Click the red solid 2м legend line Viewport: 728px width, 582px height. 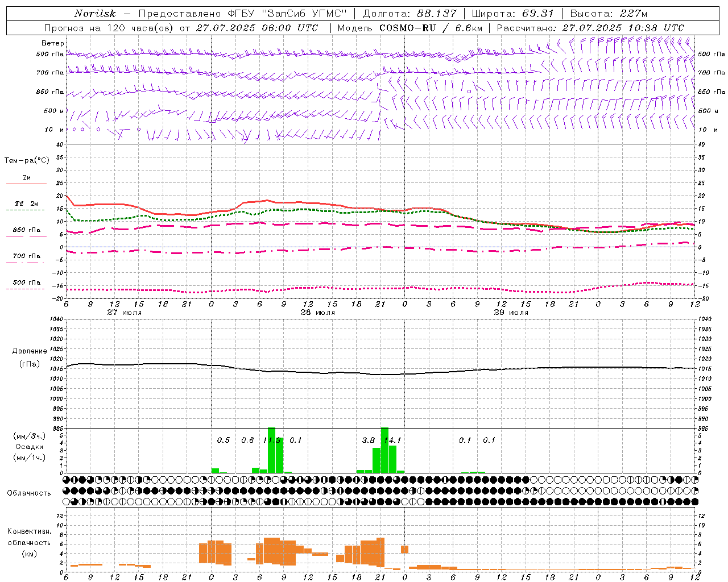(x=26, y=184)
